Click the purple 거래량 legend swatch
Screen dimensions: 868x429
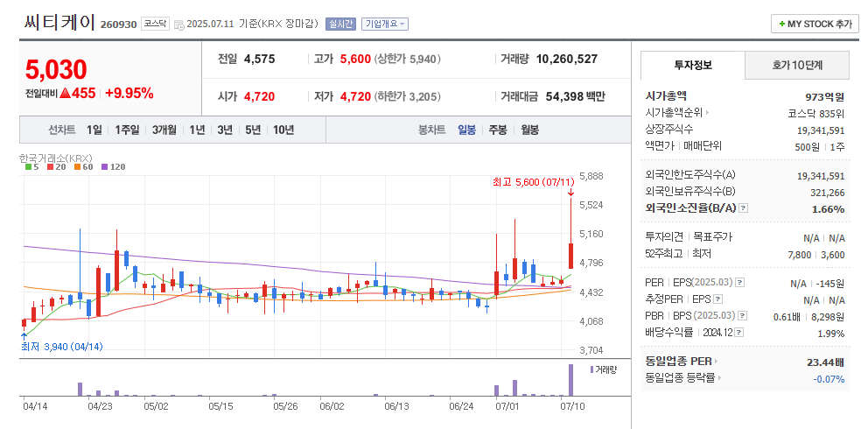tap(591, 369)
